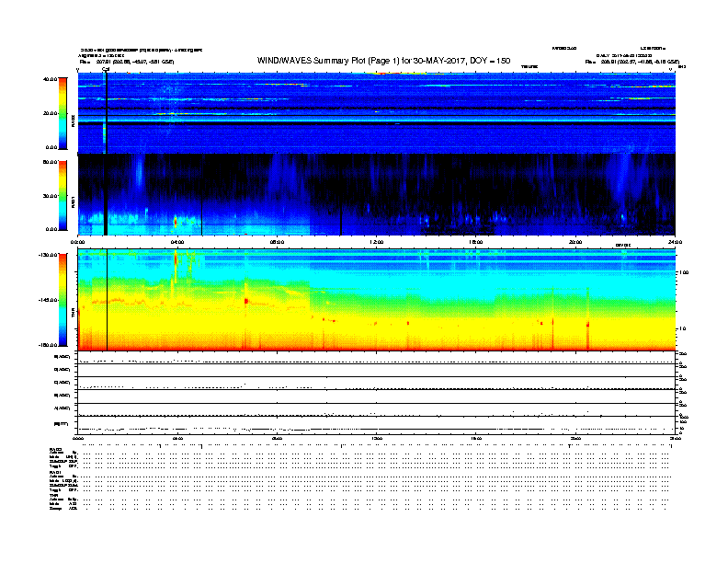Click the RAD2 status heading at lower left
Viewport: 728px width, 563px height.
pos(55,450)
